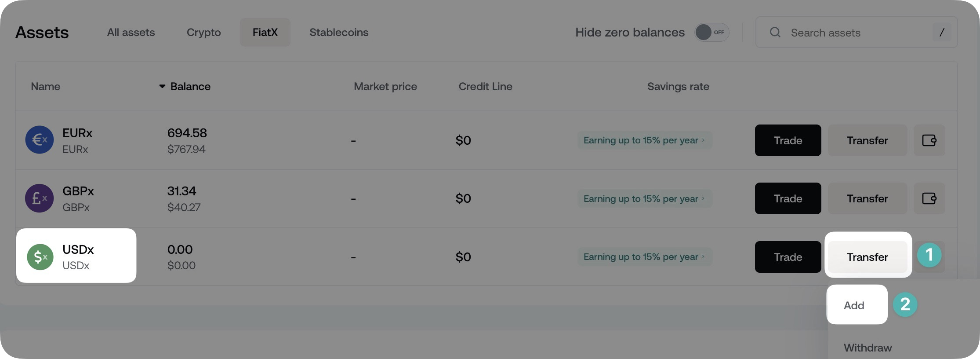980x359 pixels.
Task: Click the search magnifier icon
Action: [x=775, y=33]
